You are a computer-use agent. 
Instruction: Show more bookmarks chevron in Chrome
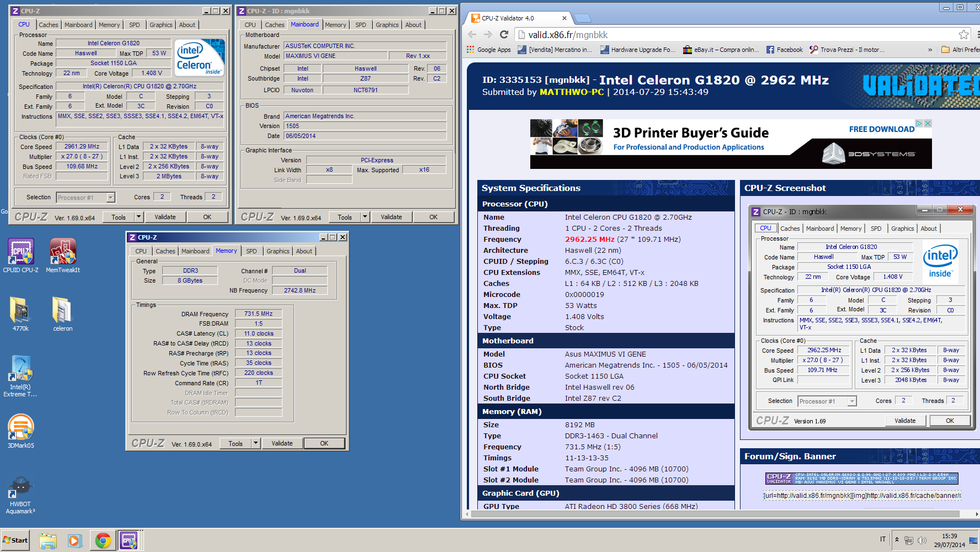tap(930, 50)
